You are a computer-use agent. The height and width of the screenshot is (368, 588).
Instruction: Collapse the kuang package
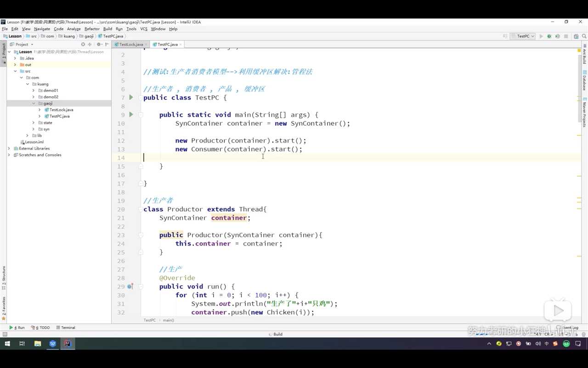click(28, 84)
